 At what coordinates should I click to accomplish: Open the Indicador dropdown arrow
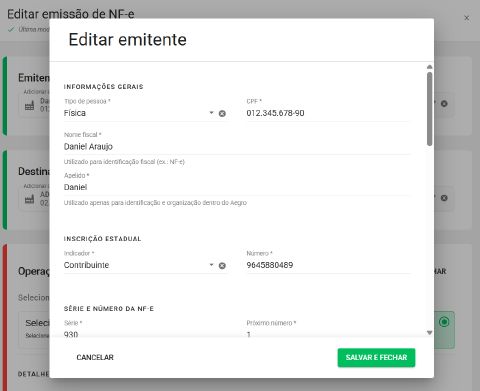tap(211, 265)
